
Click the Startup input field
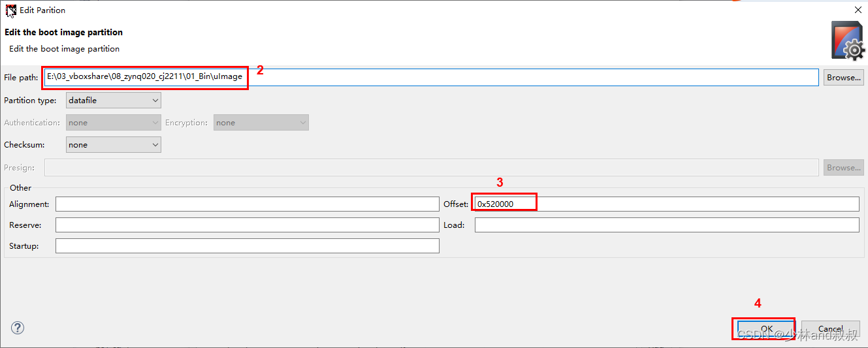pyautogui.click(x=248, y=246)
